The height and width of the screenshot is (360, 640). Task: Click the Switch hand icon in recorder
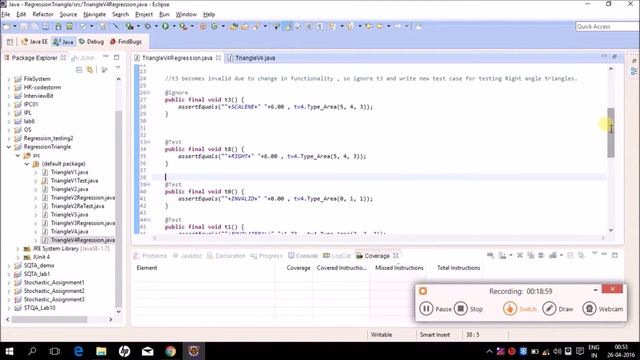[509, 309]
